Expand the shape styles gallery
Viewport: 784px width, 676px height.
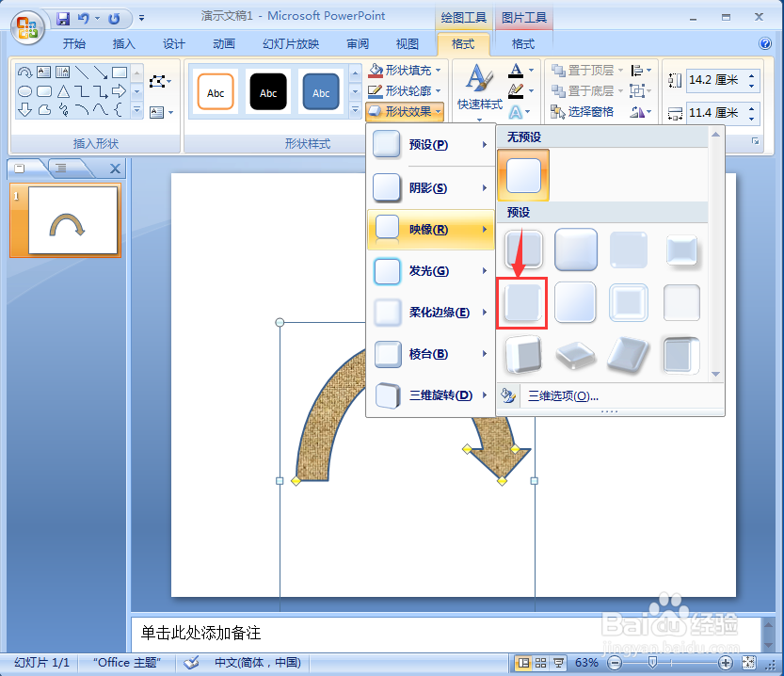coord(355,110)
